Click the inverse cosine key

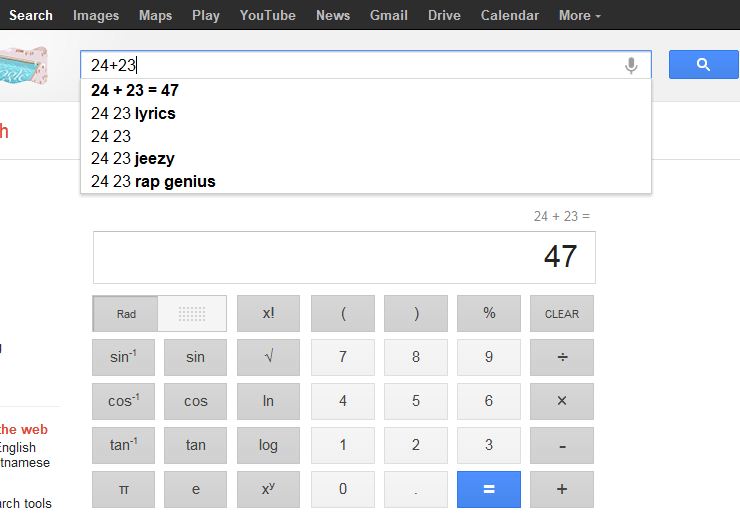(123, 401)
